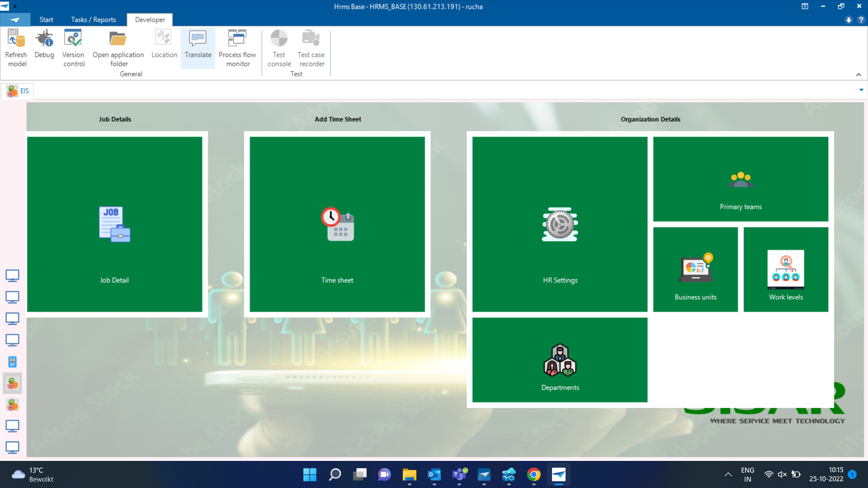Start the Test case recorder
Image resolution: width=868 pixels, height=488 pixels.
point(311,48)
